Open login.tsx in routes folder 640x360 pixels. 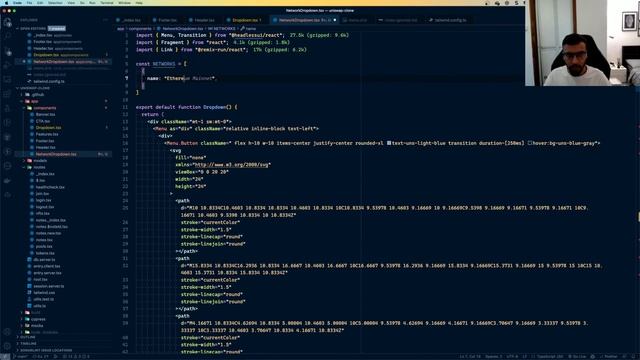pyautogui.click(x=43, y=200)
